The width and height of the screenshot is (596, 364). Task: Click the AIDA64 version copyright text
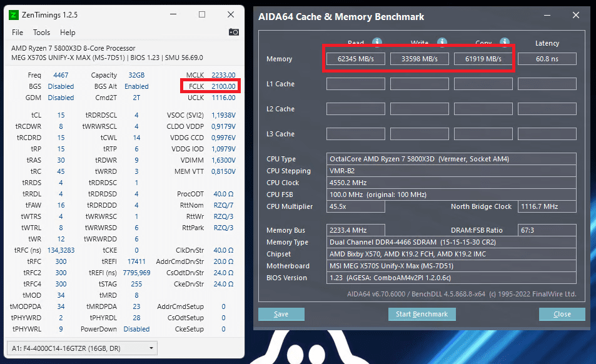pyautogui.click(x=462, y=294)
